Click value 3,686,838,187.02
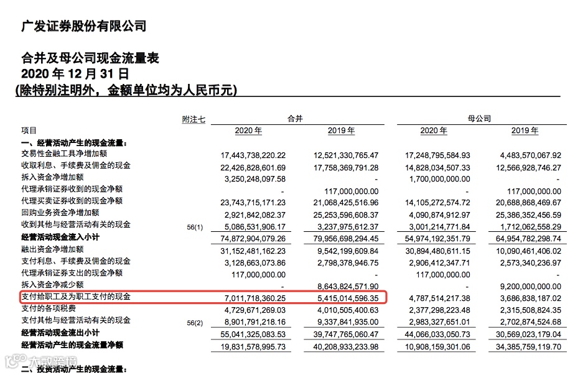This screenshot has height=373, width=588. click(531, 298)
